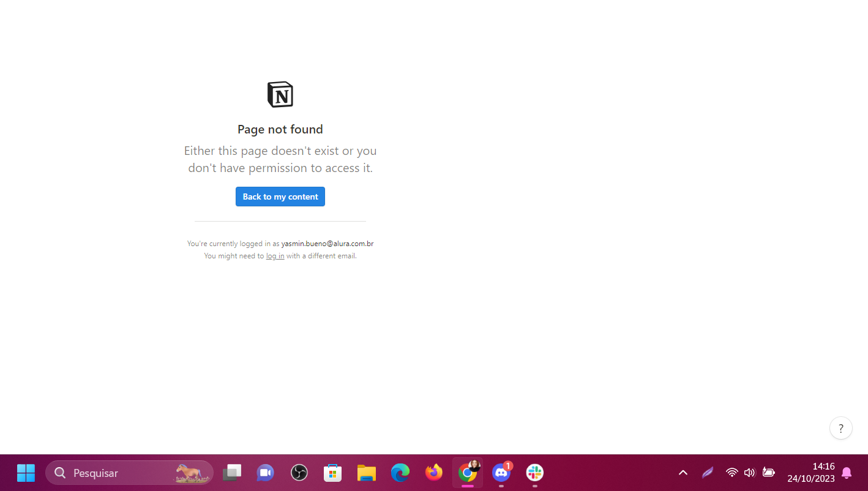Open Slack from the taskbar

pos(535,473)
